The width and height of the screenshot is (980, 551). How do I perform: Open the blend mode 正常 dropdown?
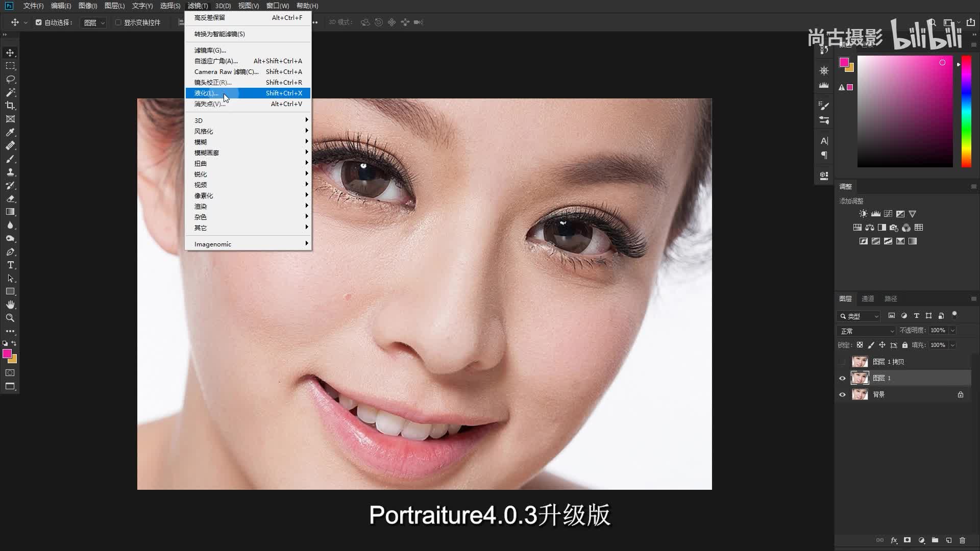pyautogui.click(x=867, y=331)
